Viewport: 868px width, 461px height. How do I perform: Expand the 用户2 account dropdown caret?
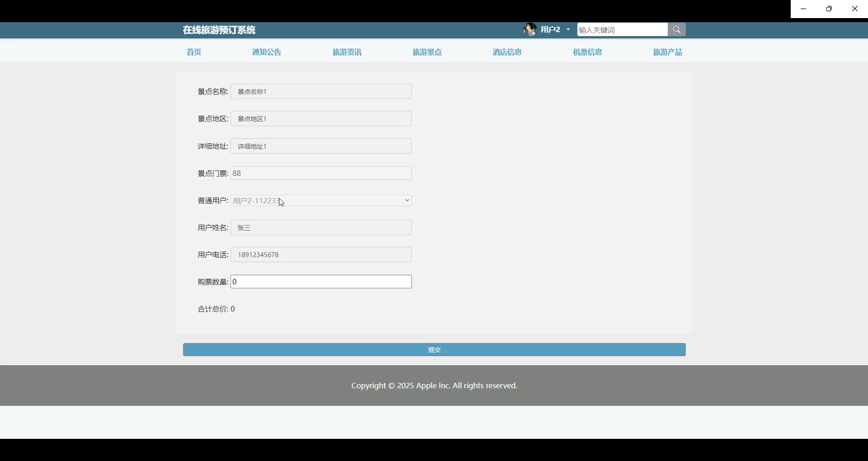[568, 30]
